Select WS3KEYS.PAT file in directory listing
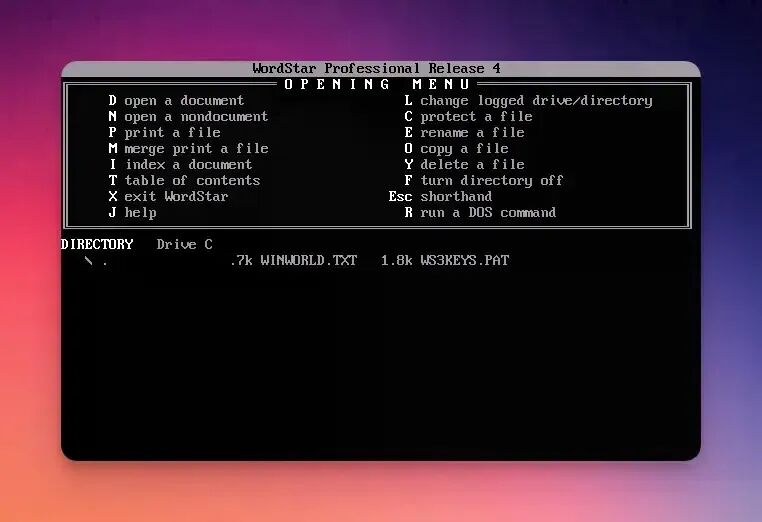Image resolution: width=762 pixels, height=522 pixels. click(x=465, y=261)
